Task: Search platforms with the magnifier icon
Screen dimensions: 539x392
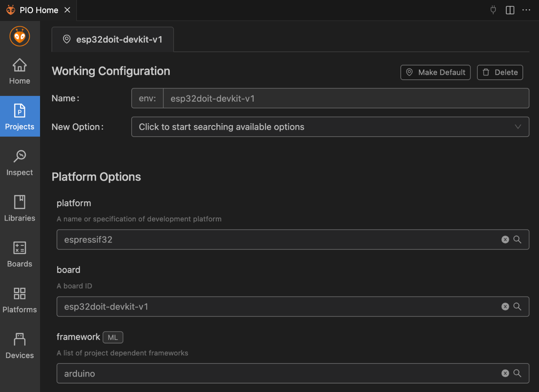Action: coord(517,240)
